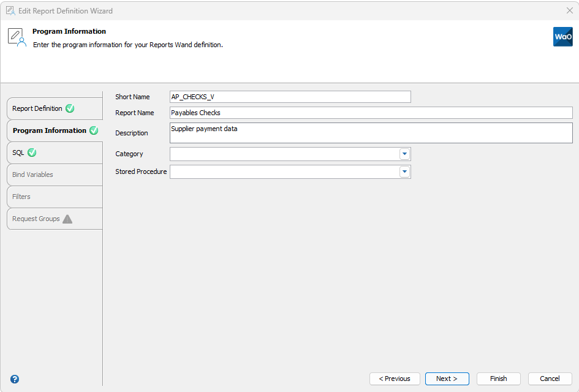
Task: Go back with the Previous button
Action: [395, 379]
